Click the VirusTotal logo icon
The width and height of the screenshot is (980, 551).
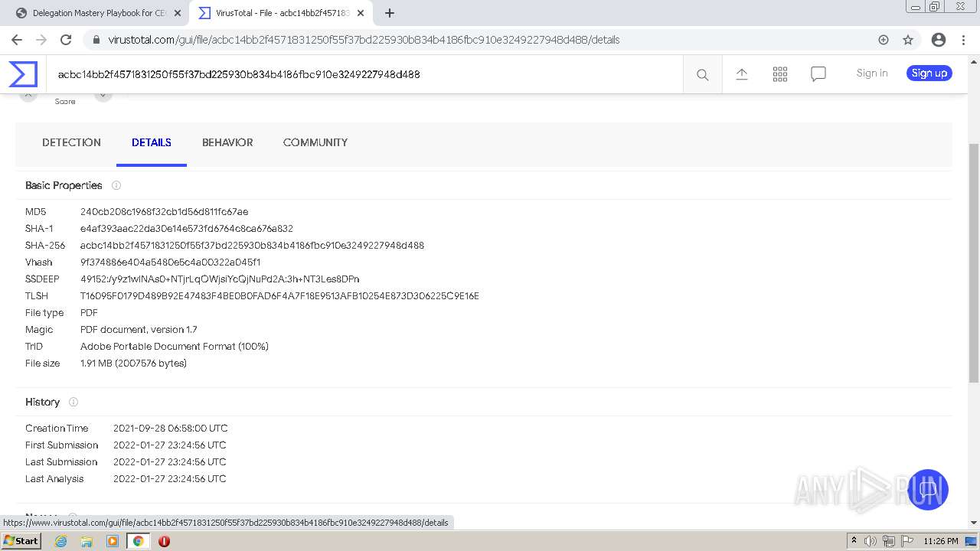pyautogui.click(x=23, y=74)
